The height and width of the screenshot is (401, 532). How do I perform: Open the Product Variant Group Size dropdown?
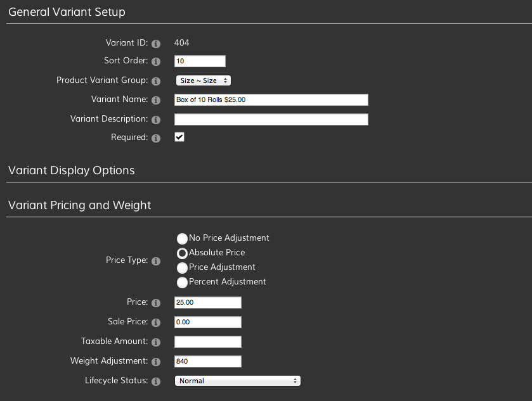204,80
